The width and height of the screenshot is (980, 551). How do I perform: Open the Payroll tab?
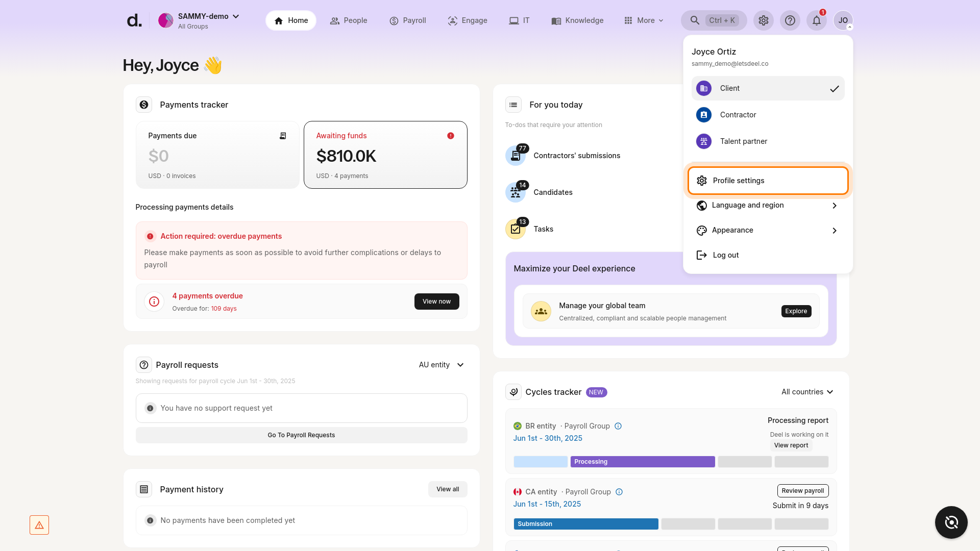[408, 20]
